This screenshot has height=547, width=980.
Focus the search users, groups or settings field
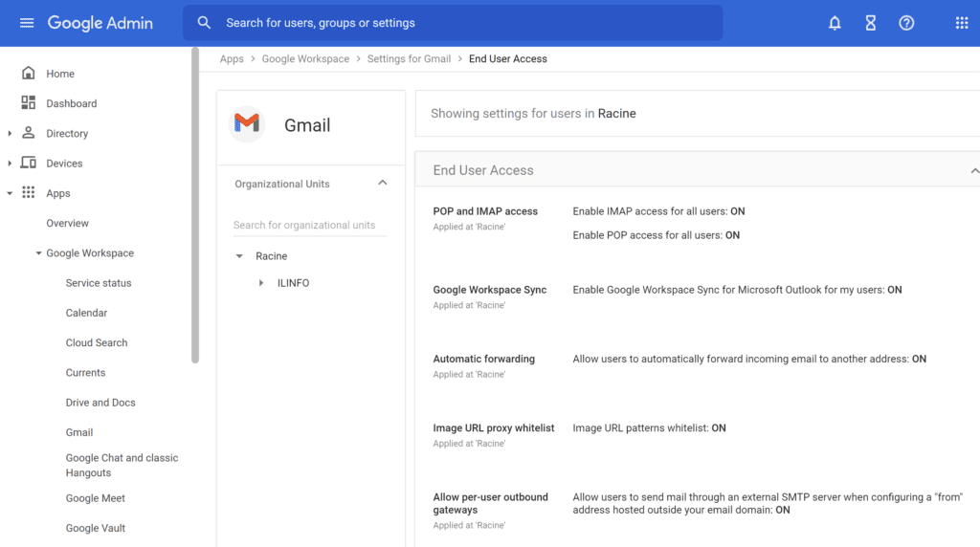click(453, 23)
